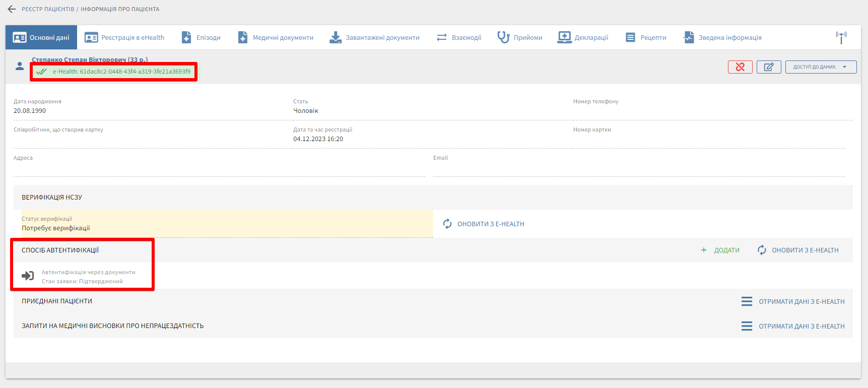This screenshot has height=388, width=868.
Task: Open the Рецепти tab
Action: point(646,37)
